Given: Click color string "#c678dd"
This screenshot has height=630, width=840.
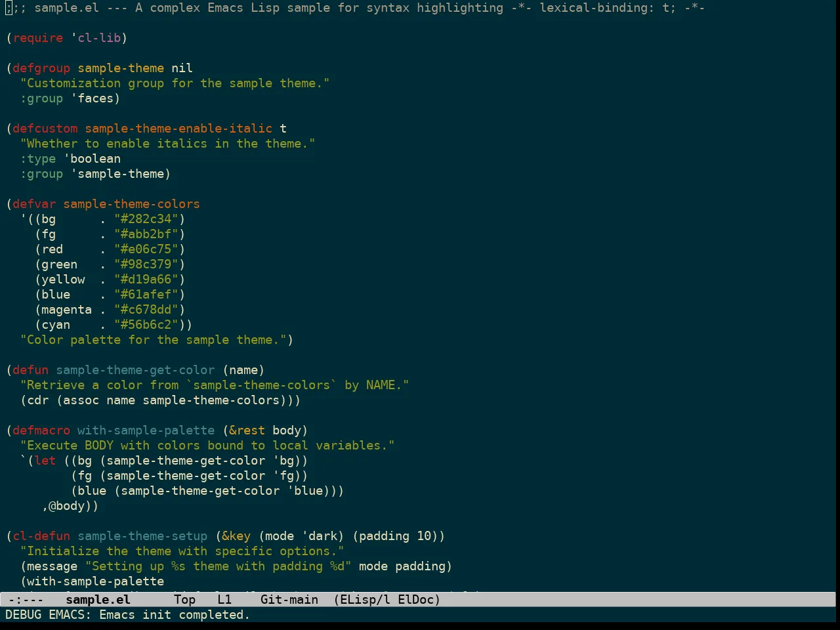Looking at the screenshot, I should click(146, 310).
